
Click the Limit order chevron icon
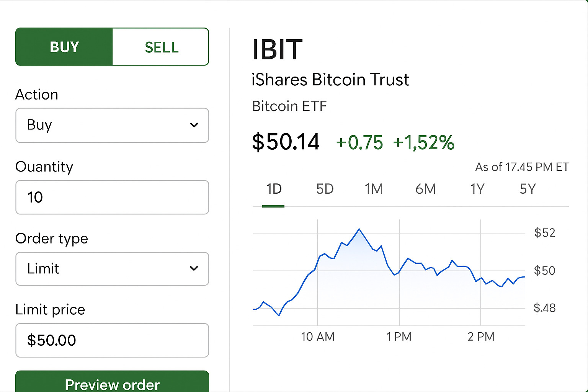point(194,269)
